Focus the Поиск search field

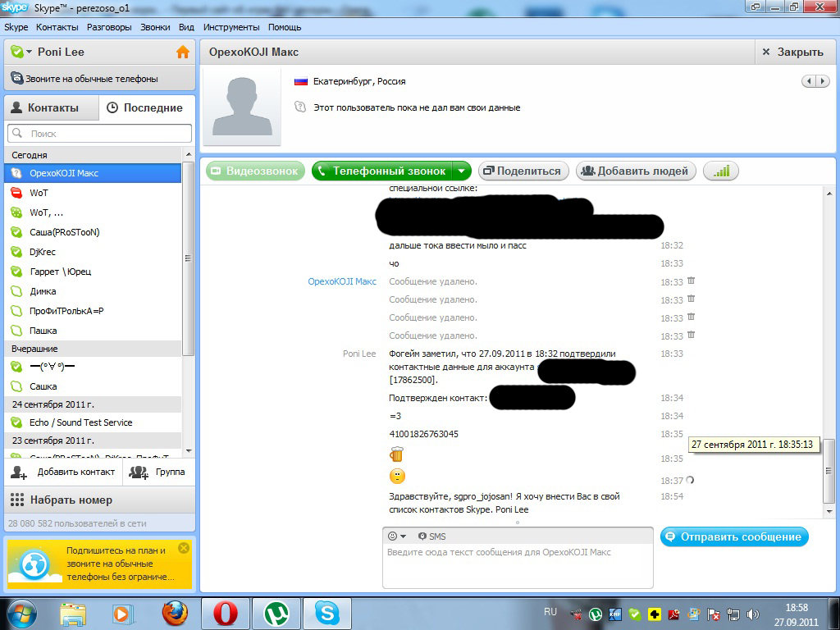(99, 134)
